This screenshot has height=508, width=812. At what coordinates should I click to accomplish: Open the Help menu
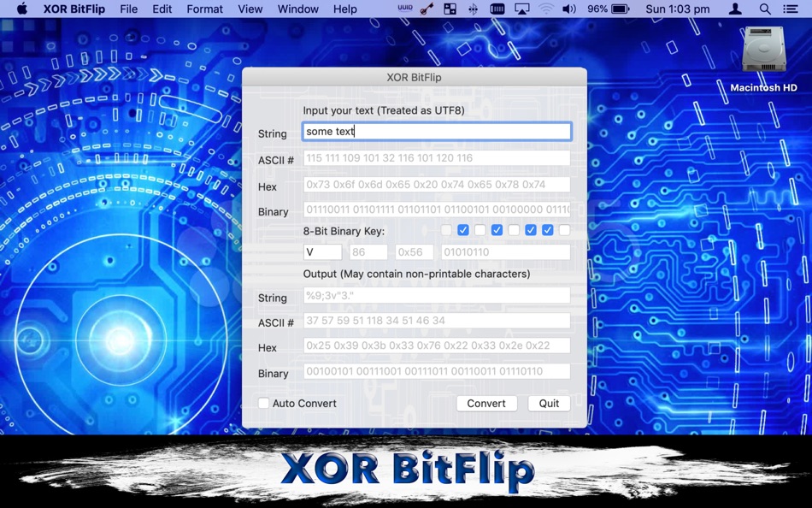[345, 9]
